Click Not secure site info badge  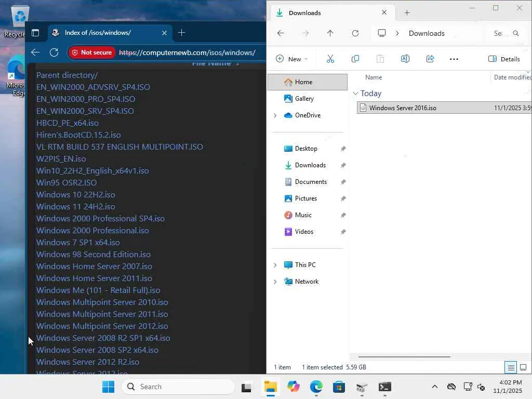91,52
